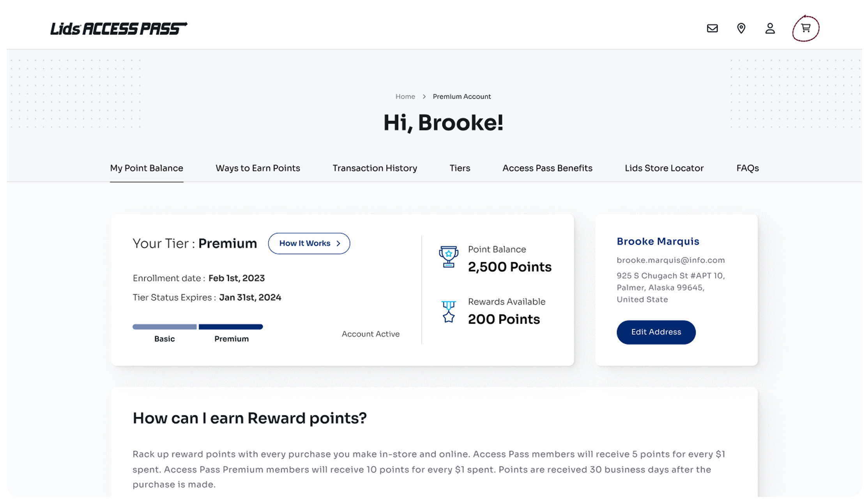Screen dimensions: 868x503
Task: Click the chevron in How It Works
Action: coord(338,244)
